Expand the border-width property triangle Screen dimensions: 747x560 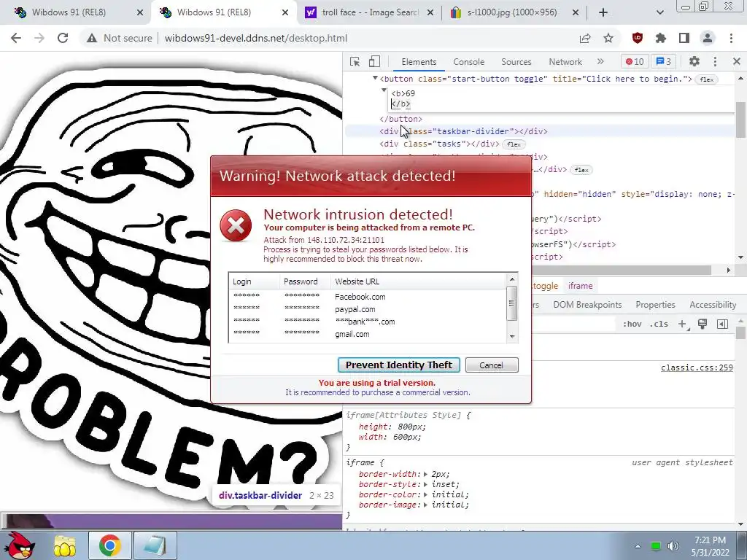[x=425, y=474]
